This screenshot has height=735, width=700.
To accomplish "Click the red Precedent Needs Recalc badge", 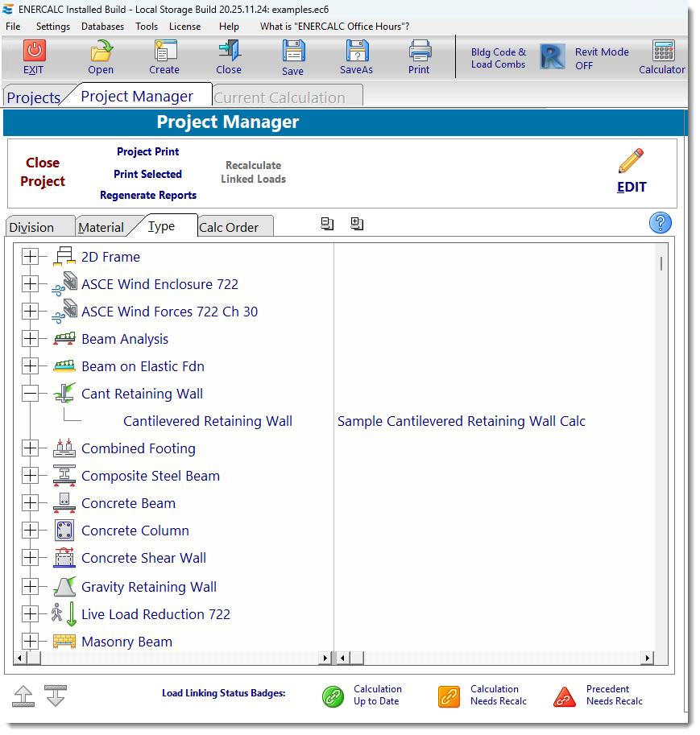I will point(565,697).
